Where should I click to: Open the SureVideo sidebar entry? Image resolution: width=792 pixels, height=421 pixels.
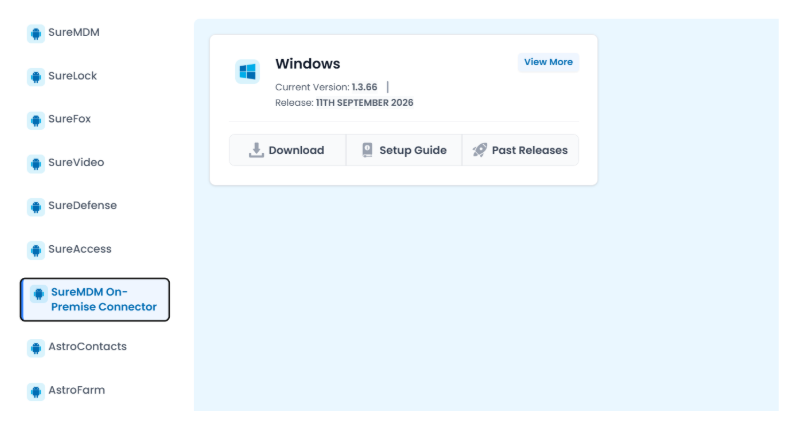(x=76, y=162)
